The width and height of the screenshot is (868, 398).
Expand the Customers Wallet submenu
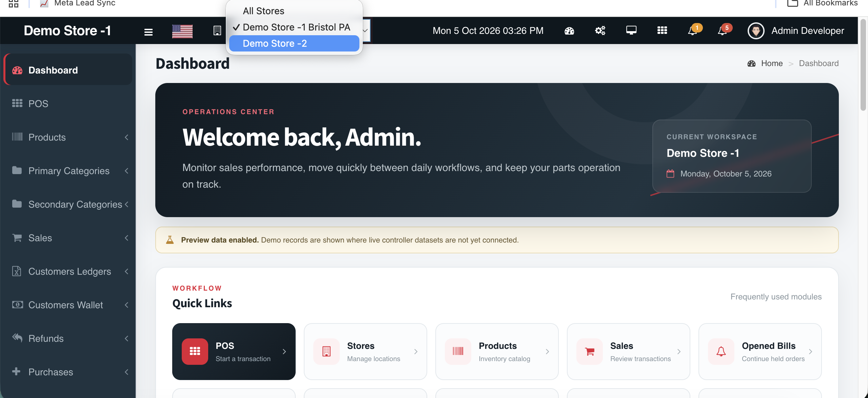(68, 305)
